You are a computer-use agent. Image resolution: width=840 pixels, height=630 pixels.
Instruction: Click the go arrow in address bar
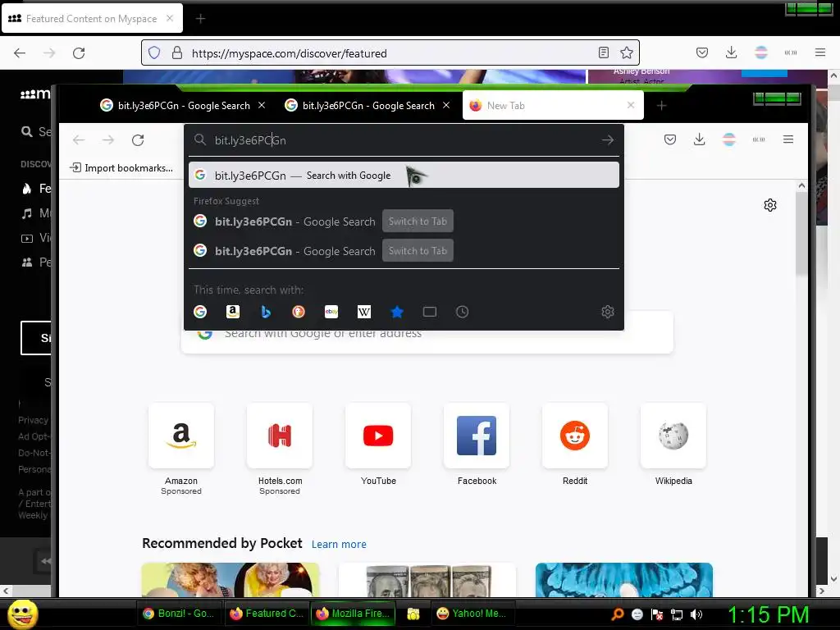[x=608, y=140]
